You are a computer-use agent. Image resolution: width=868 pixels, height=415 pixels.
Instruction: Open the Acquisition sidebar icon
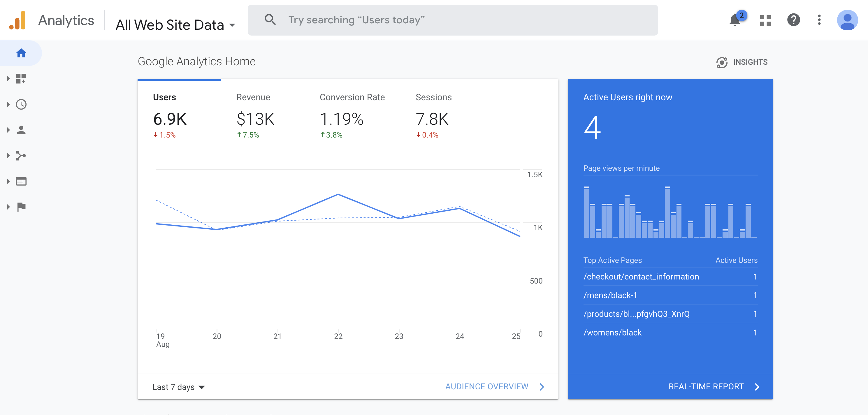click(21, 156)
